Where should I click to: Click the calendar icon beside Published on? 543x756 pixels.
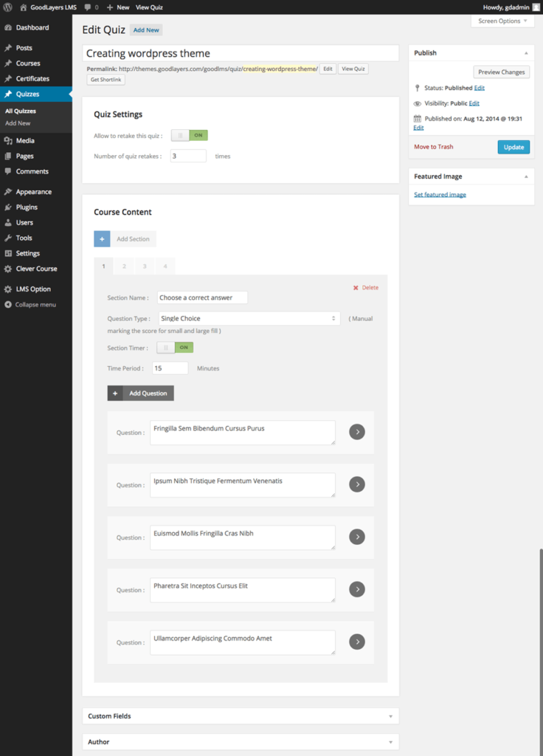pyautogui.click(x=417, y=118)
